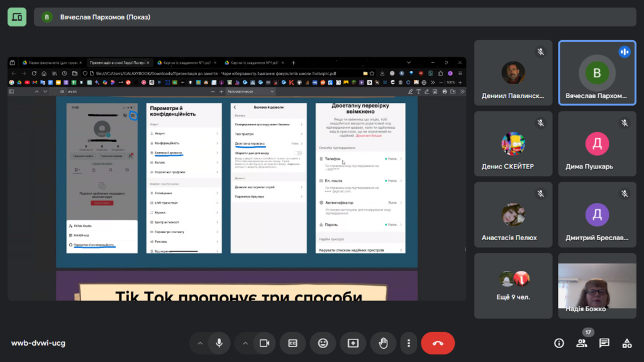Mute the microphone in Meet

click(x=219, y=343)
